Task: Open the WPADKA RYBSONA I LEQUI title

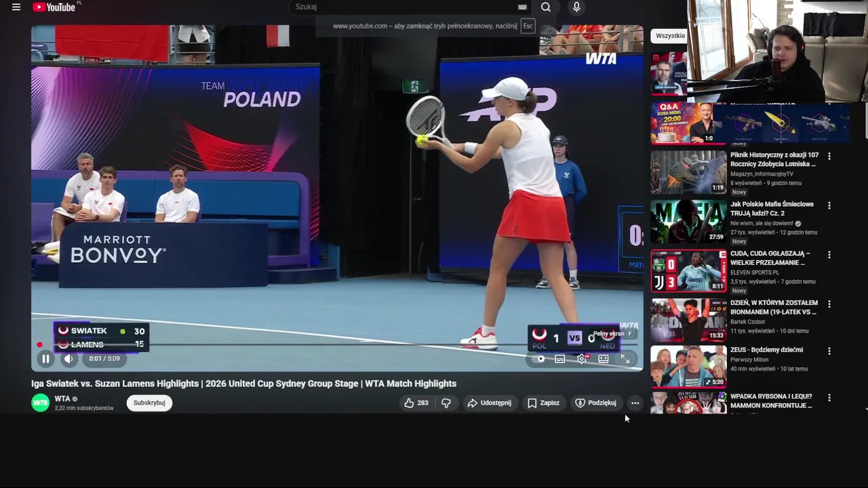Action: click(x=771, y=401)
